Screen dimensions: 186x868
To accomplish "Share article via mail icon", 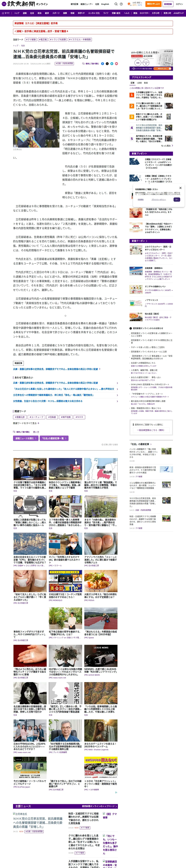I will tap(116, 63).
